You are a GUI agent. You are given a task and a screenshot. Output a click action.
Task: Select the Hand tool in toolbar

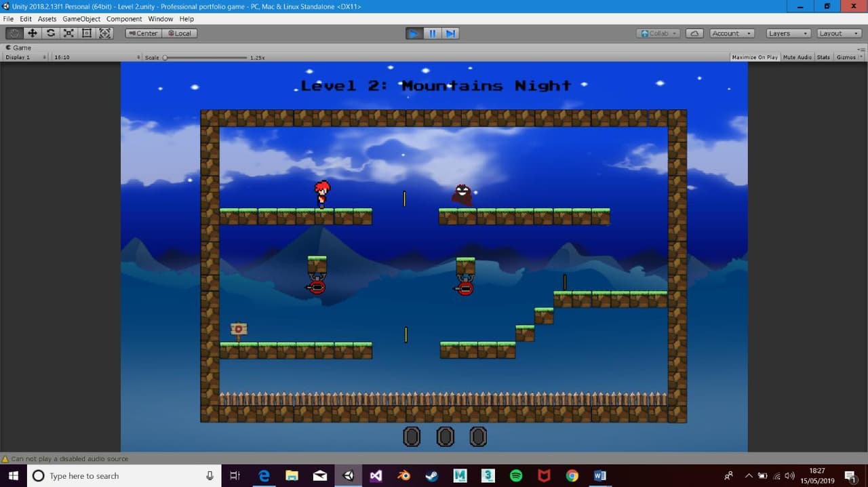tap(14, 33)
